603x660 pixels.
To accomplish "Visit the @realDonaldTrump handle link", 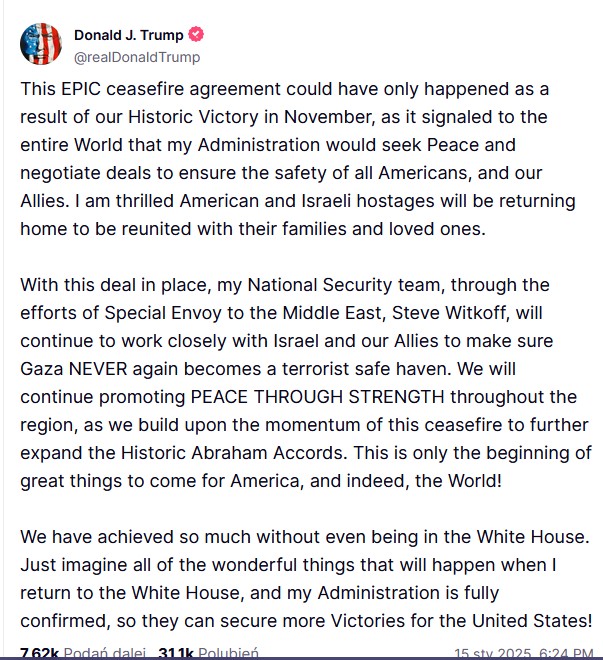I will 137,57.
